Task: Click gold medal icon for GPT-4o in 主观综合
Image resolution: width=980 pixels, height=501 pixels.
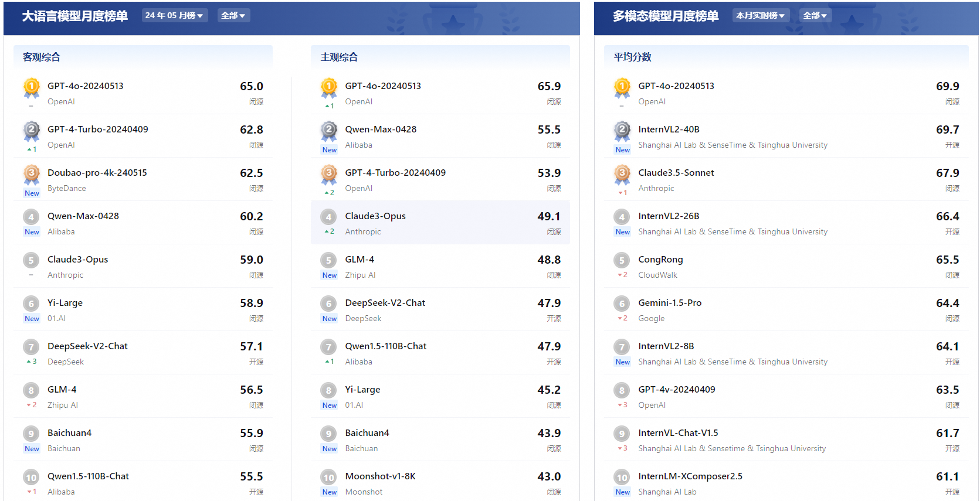Action: click(x=329, y=88)
